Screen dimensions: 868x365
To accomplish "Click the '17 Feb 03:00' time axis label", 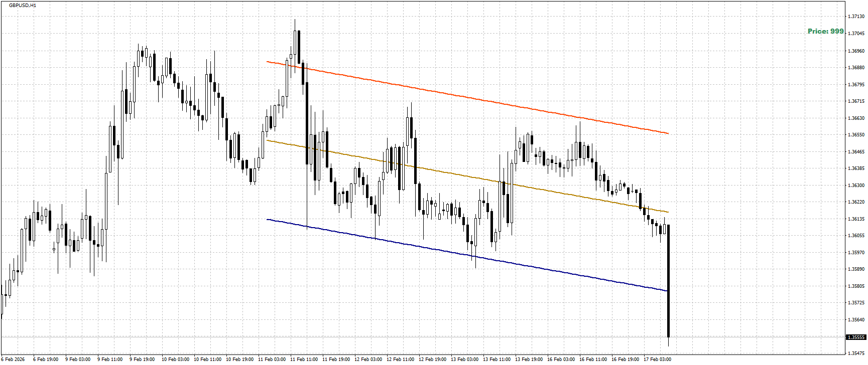I will [x=657, y=359].
